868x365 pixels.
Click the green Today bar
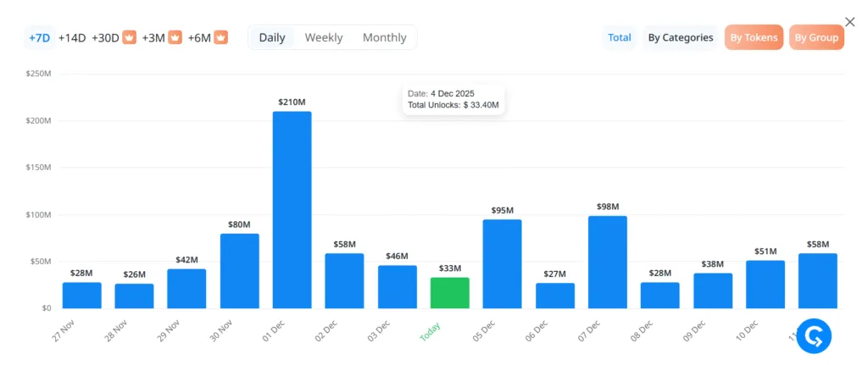(449, 293)
